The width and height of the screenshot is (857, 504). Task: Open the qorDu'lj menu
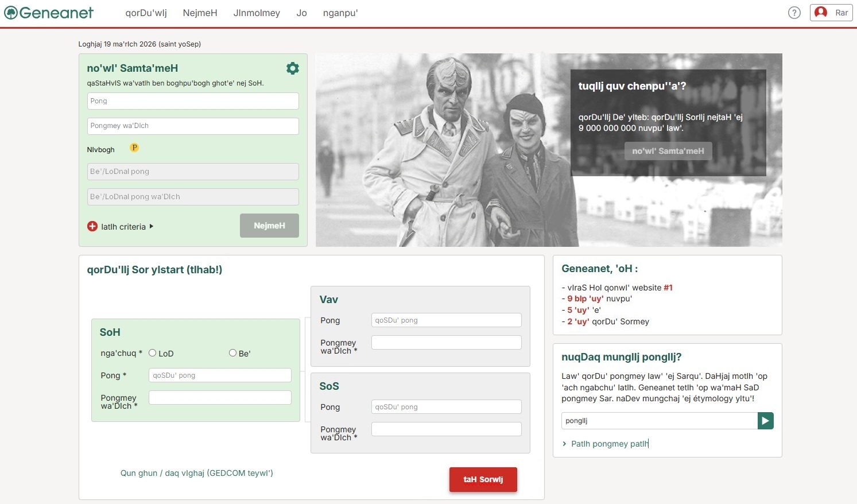pyautogui.click(x=145, y=12)
